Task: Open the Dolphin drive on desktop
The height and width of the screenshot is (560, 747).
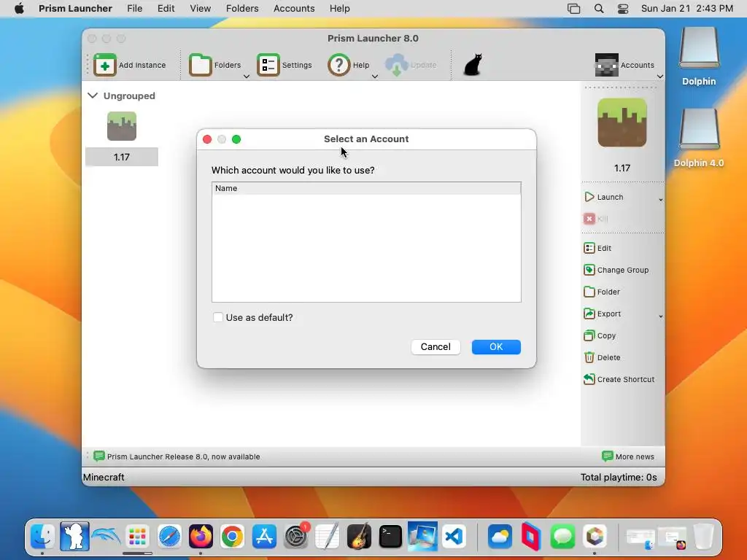Action: (x=699, y=56)
